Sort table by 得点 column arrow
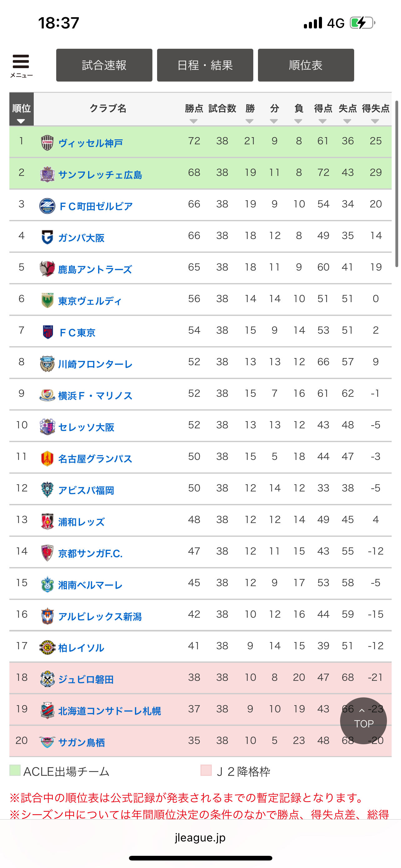The image size is (401, 868). (323, 121)
